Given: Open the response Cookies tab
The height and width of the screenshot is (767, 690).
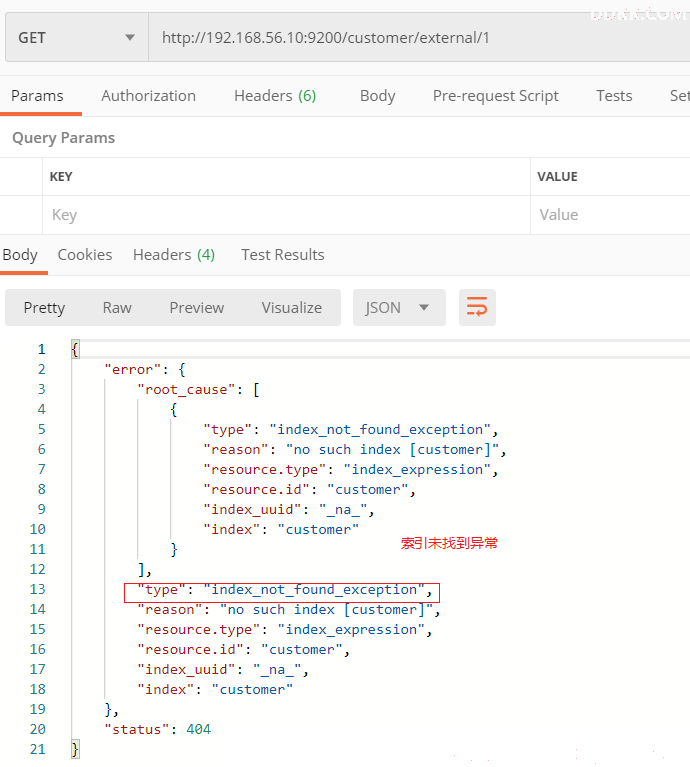Looking at the screenshot, I should tap(85, 255).
